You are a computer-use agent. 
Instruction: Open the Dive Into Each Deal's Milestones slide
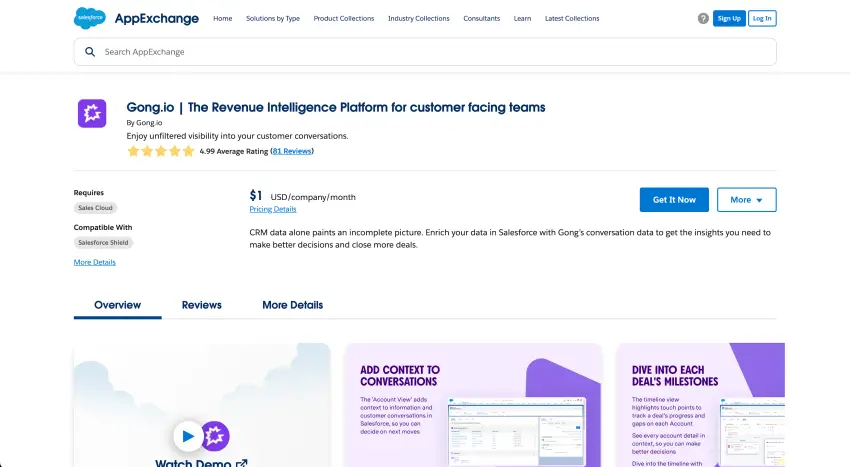pyautogui.click(x=701, y=405)
